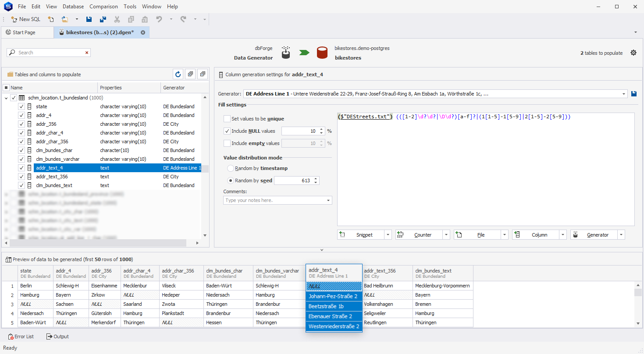Click the open file folder icon

tap(65, 19)
